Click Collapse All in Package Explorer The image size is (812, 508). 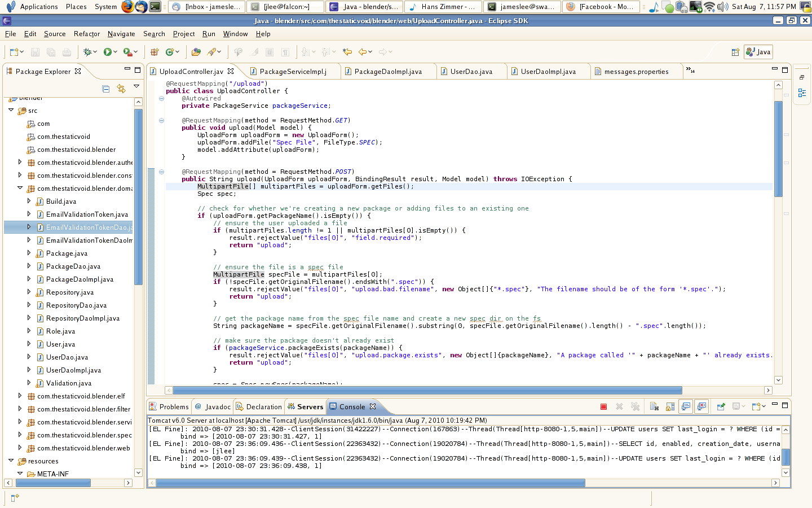[105, 89]
